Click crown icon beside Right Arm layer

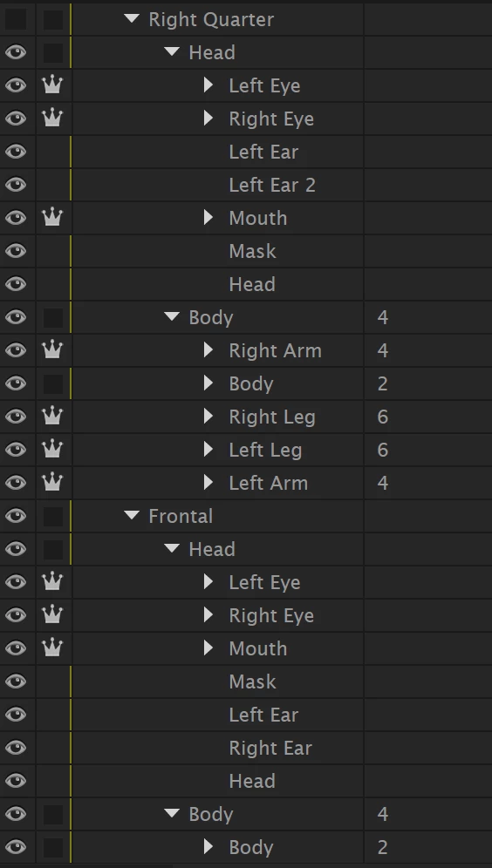pyautogui.click(x=52, y=350)
